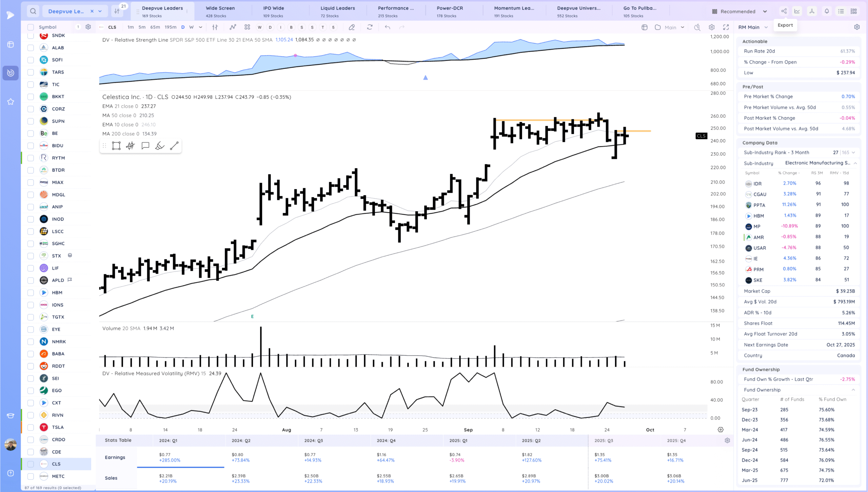Toggle chart fullscreen icon
868x492 pixels.
coord(726,27)
